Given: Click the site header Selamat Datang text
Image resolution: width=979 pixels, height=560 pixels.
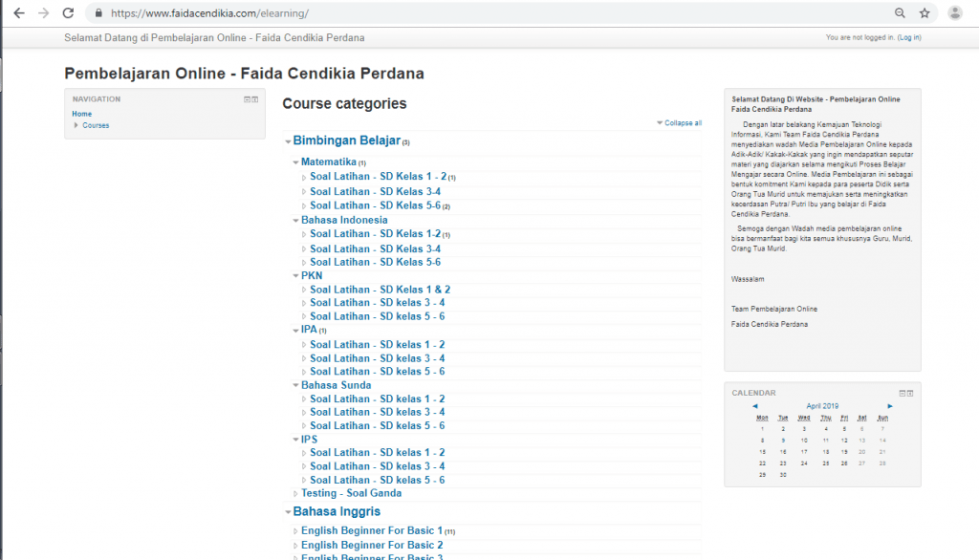Looking at the screenshot, I should [214, 37].
